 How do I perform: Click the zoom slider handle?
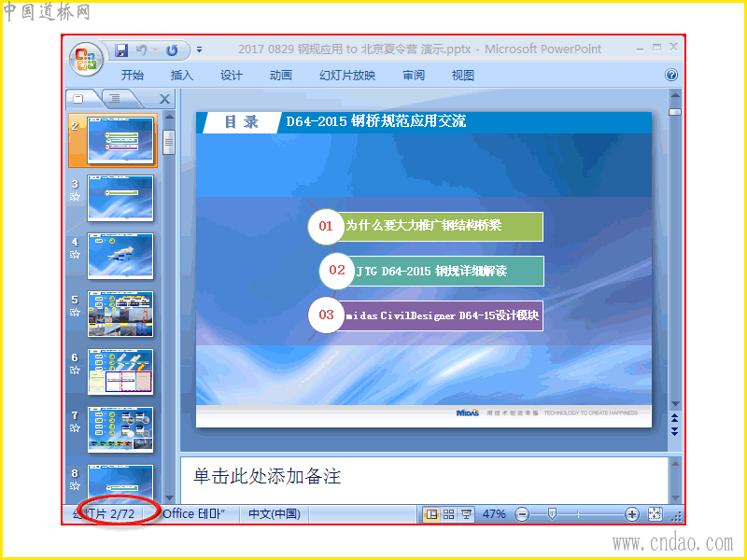(x=552, y=514)
